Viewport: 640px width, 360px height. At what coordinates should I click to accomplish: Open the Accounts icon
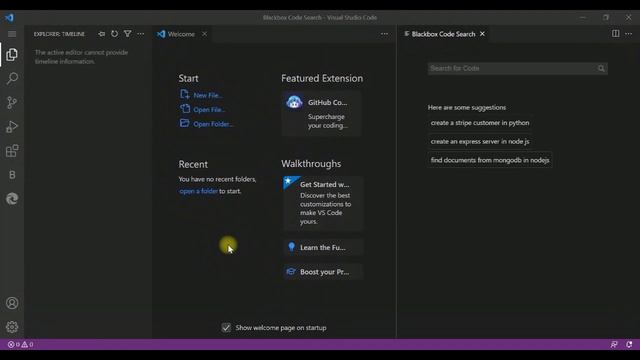tap(12, 303)
